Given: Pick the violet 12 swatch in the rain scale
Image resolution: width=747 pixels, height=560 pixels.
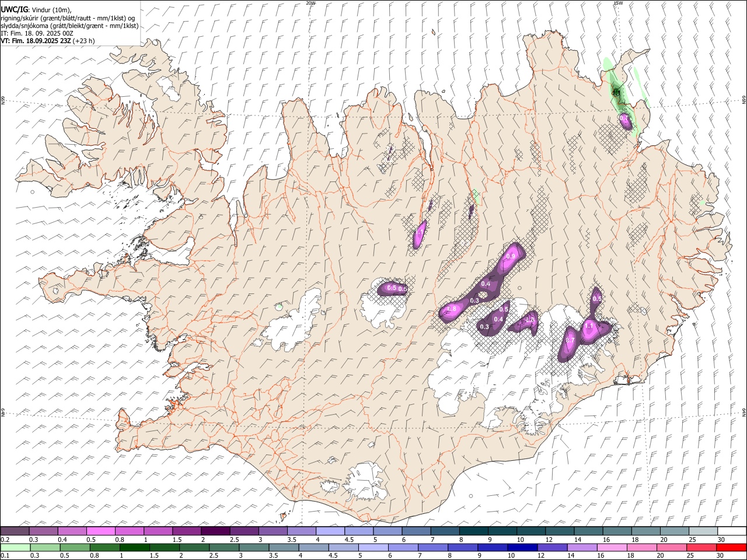Looking at the screenshot, I should click(x=553, y=548).
